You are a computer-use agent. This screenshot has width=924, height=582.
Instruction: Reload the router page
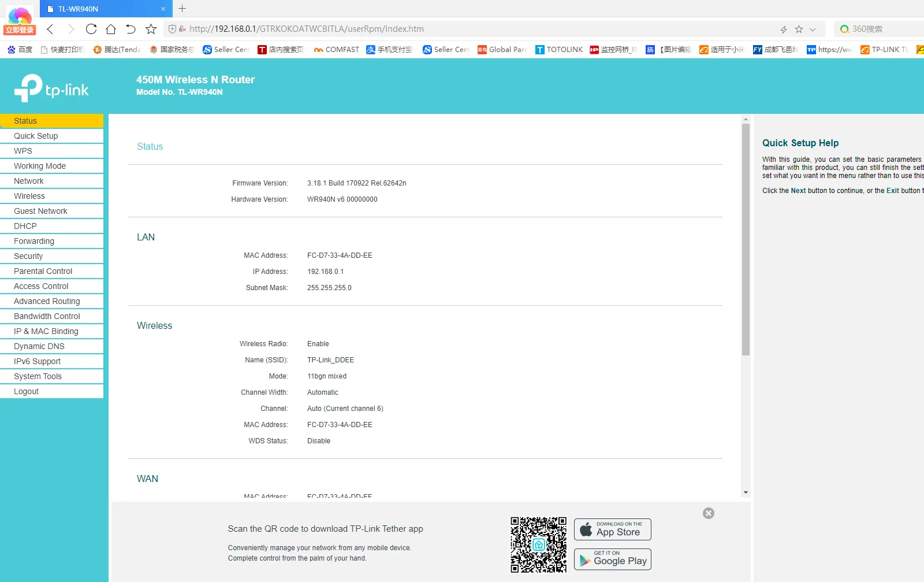point(91,29)
